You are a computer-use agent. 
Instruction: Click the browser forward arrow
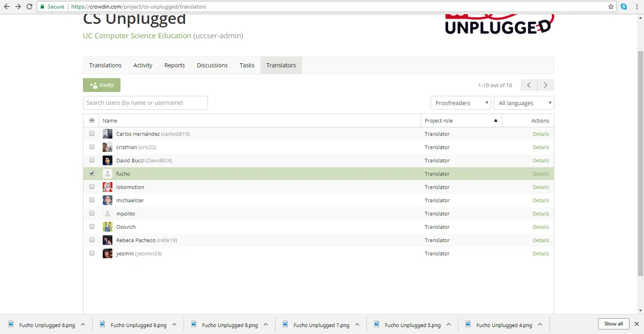(x=18, y=7)
